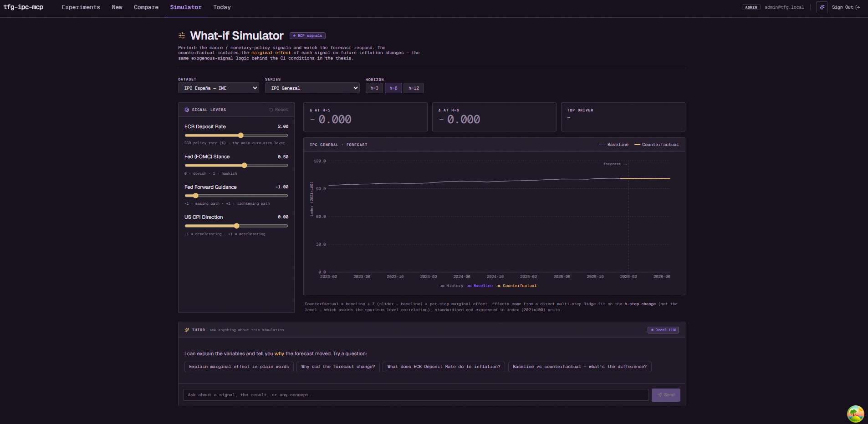Open the Series dropdown
868x424 pixels.
[x=312, y=88]
